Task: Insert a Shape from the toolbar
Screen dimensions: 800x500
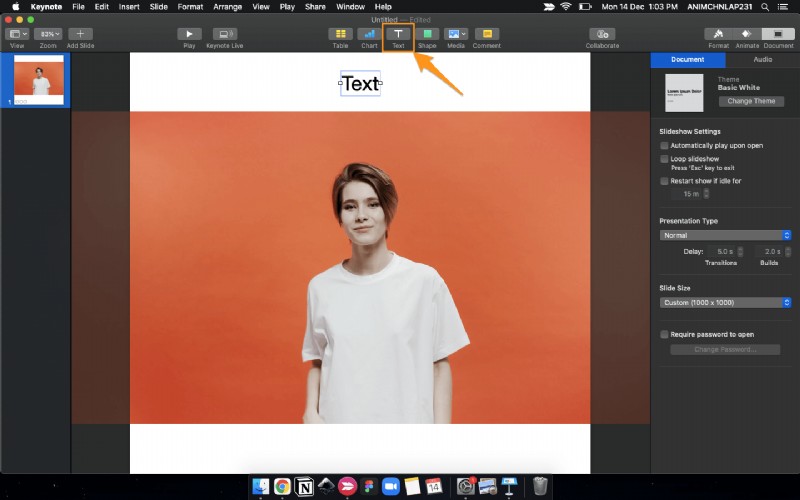Action: click(427, 34)
